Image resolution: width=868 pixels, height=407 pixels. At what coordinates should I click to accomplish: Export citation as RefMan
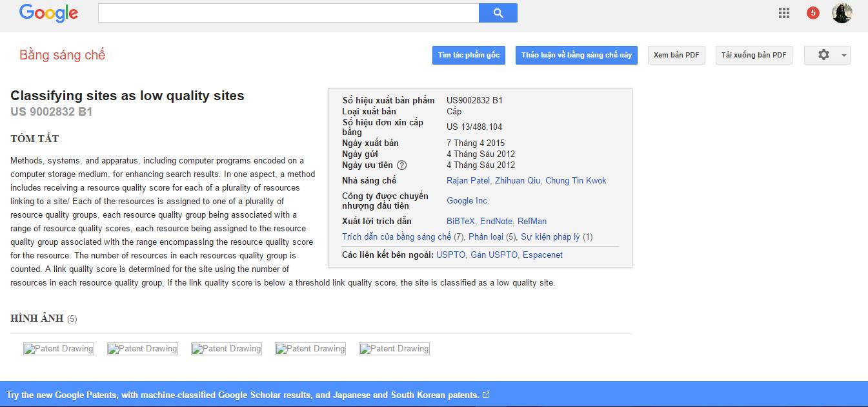[532, 222]
